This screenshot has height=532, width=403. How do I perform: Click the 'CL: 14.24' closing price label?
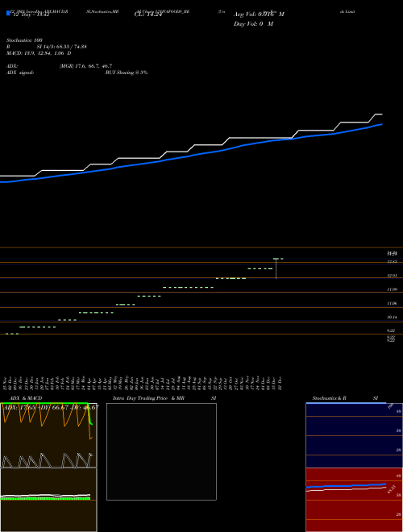tap(148, 15)
